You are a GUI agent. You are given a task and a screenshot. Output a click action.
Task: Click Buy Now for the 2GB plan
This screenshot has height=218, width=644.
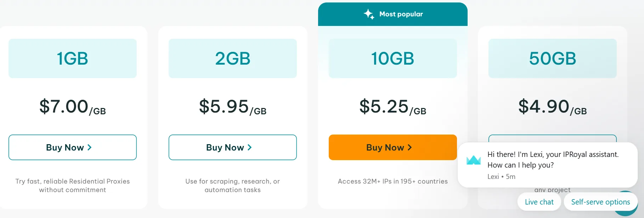(232, 147)
